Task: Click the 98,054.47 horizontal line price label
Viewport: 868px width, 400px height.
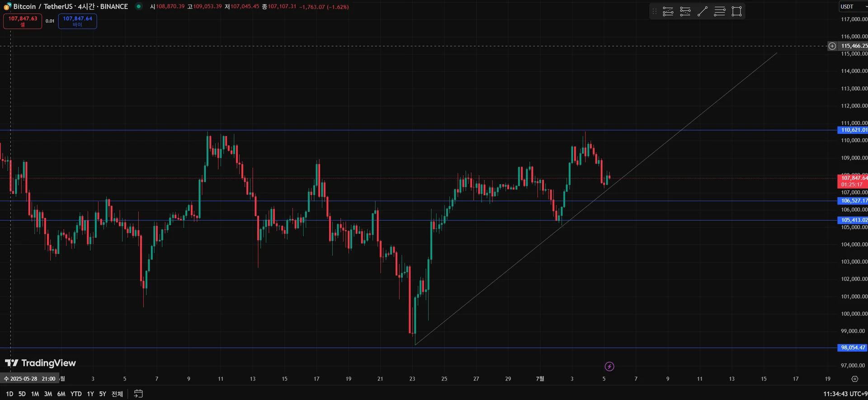Action: [x=853, y=348]
